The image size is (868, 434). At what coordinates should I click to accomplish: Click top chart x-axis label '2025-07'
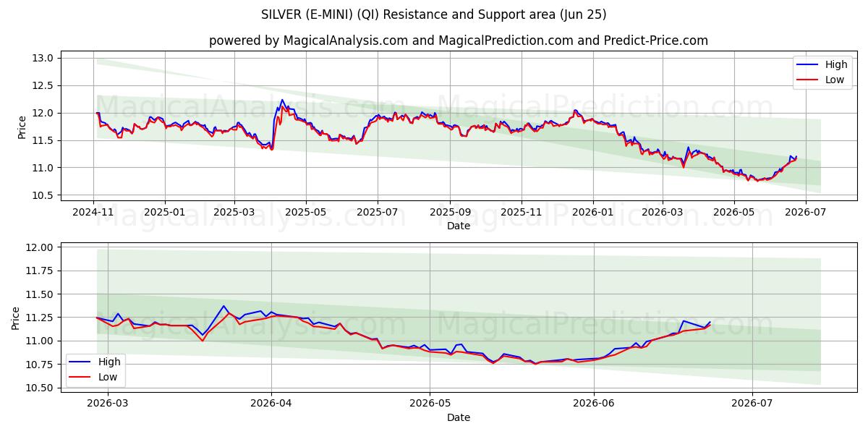pos(378,212)
